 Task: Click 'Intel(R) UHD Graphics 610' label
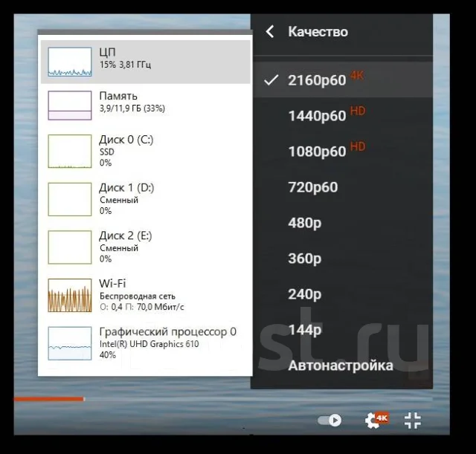point(149,343)
